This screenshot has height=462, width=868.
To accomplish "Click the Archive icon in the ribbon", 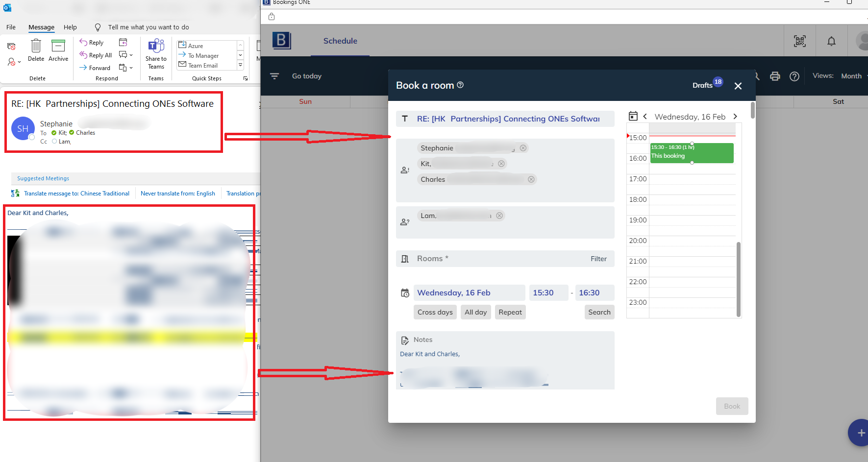I will [x=58, y=47].
